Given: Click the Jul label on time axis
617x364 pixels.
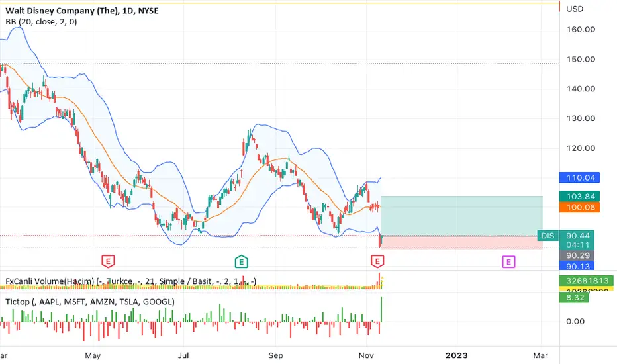Looking at the screenshot, I should 183,355.
